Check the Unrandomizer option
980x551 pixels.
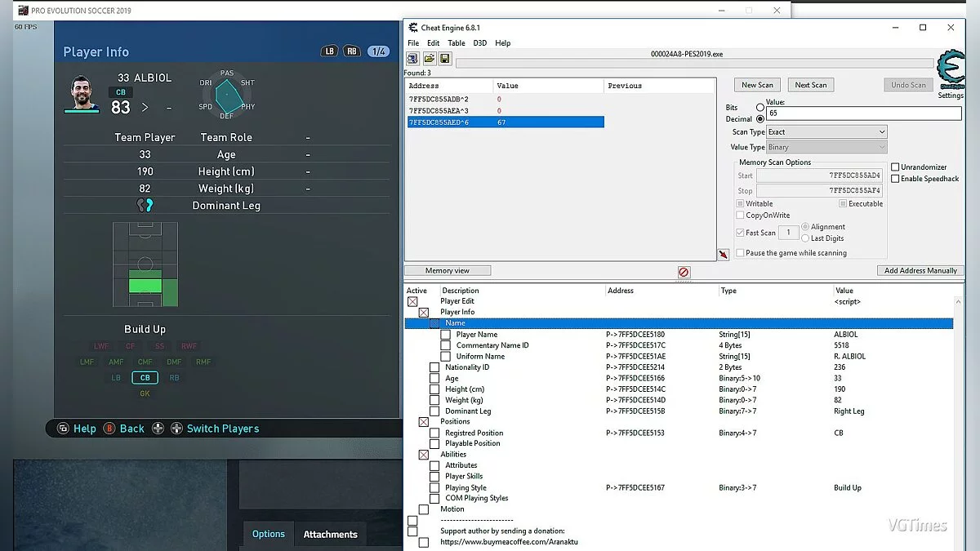895,167
